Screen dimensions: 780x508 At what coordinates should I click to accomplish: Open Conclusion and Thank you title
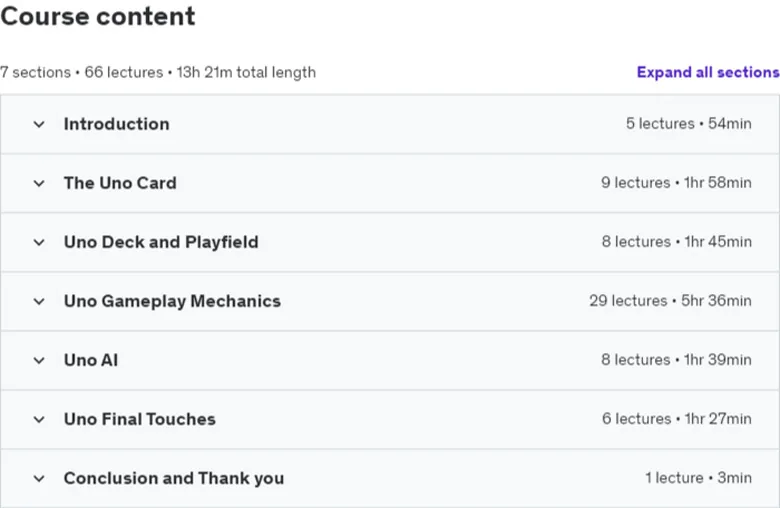[x=174, y=478]
